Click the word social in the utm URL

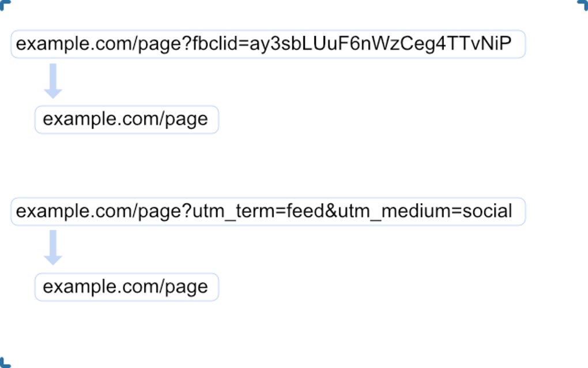click(488, 211)
